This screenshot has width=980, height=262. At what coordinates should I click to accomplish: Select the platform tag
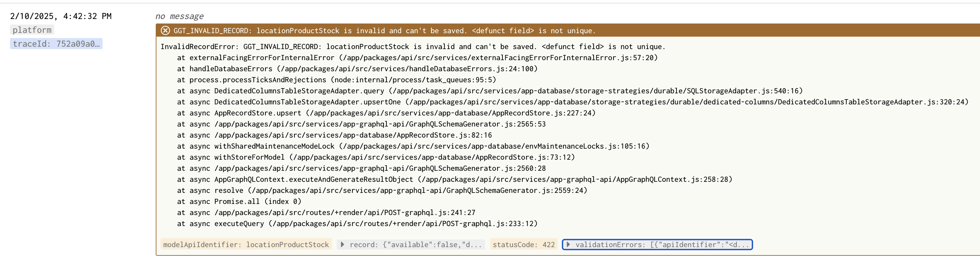click(x=32, y=30)
